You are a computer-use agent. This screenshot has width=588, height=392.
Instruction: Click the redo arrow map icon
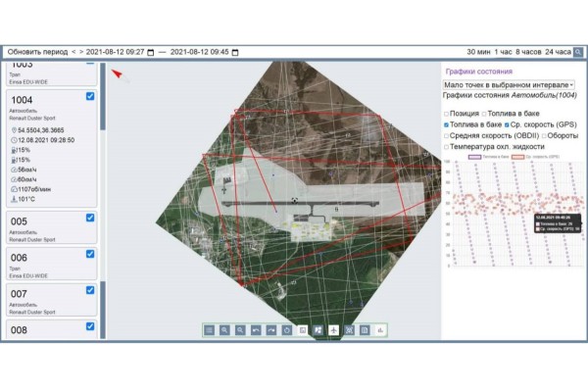[271, 331]
